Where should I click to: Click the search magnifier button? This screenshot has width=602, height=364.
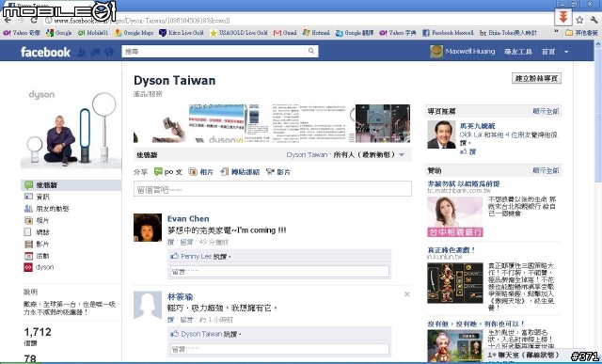click(x=311, y=51)
